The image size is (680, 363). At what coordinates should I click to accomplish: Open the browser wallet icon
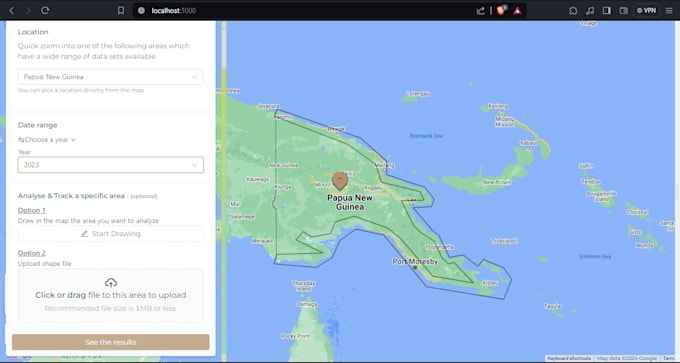pos(623,10)
